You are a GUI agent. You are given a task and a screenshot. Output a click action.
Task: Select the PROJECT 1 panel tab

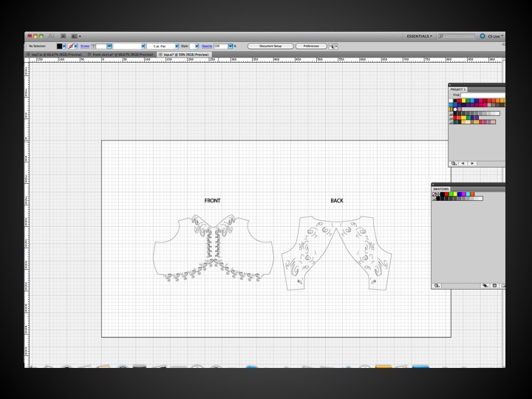click(x=457, y=89)
